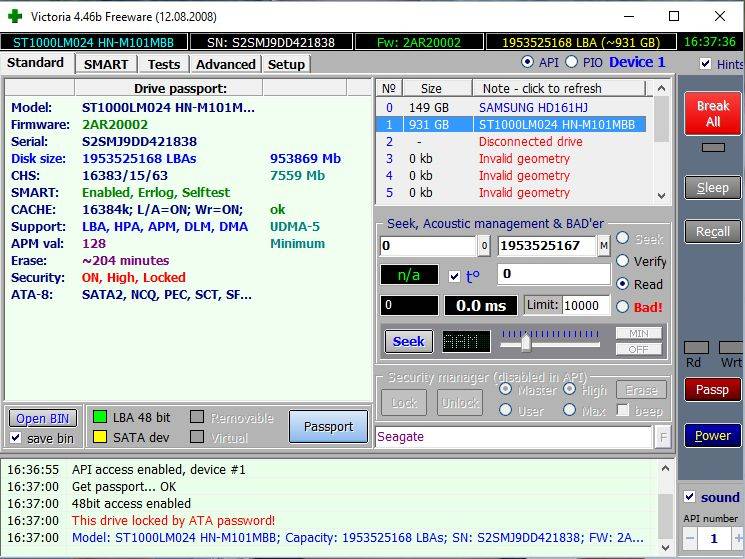Select the Seek radio option

(622, 238)
